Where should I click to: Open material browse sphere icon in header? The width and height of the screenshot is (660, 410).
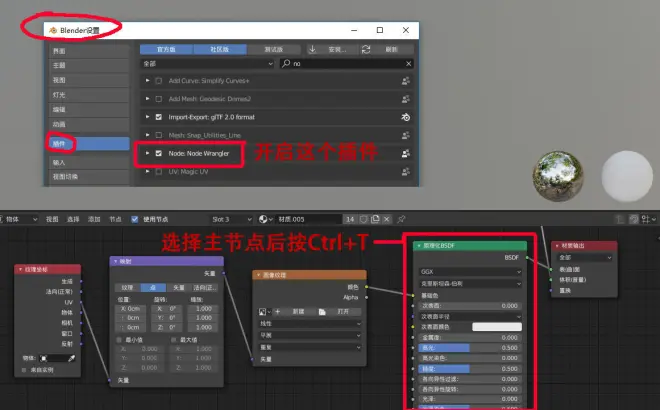tap(265, 219)
